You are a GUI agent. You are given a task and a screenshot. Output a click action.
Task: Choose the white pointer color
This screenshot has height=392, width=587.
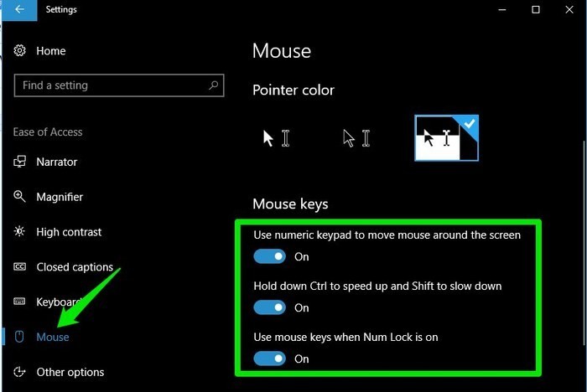pos(277,138)
